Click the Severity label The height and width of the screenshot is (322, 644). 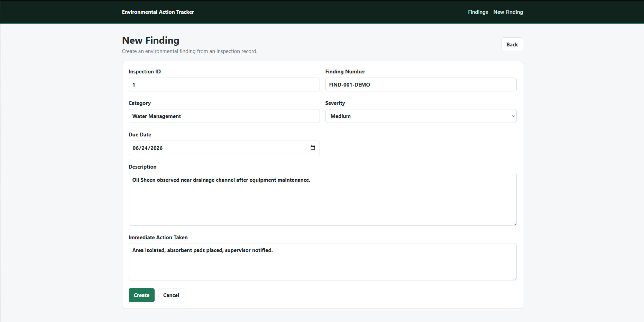335,103
